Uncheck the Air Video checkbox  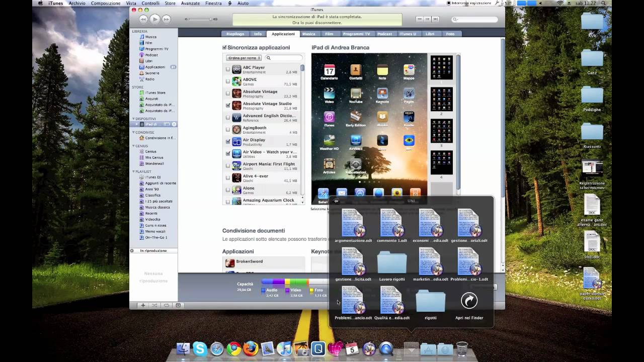[x=228, y=154]
